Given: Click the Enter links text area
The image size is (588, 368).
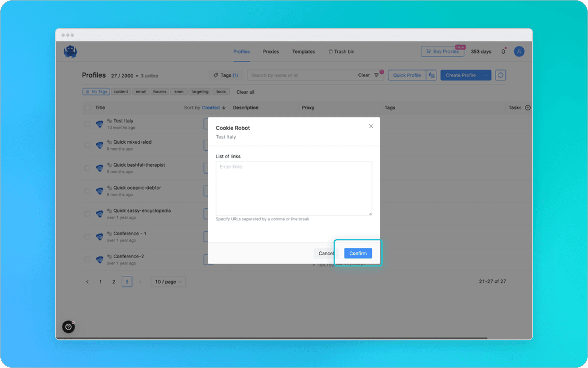Looking at the screenshot, I should coord(293,187).
